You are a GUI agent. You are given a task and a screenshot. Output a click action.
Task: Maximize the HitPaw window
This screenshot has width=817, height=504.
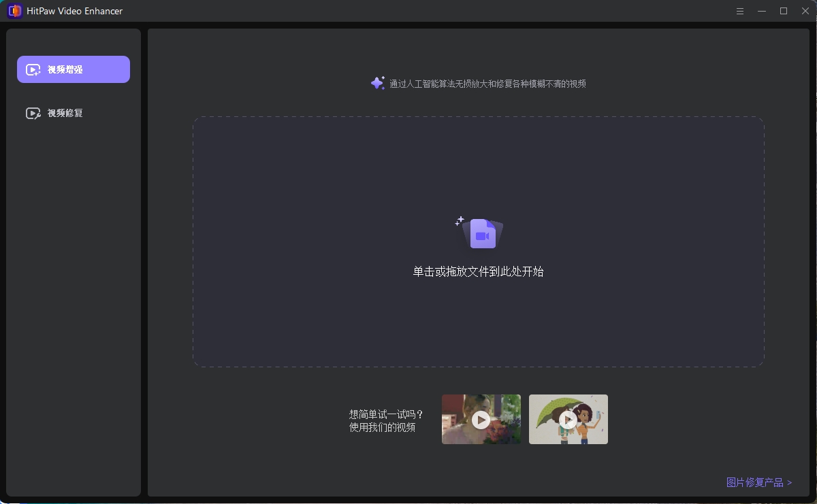(784, 11)
